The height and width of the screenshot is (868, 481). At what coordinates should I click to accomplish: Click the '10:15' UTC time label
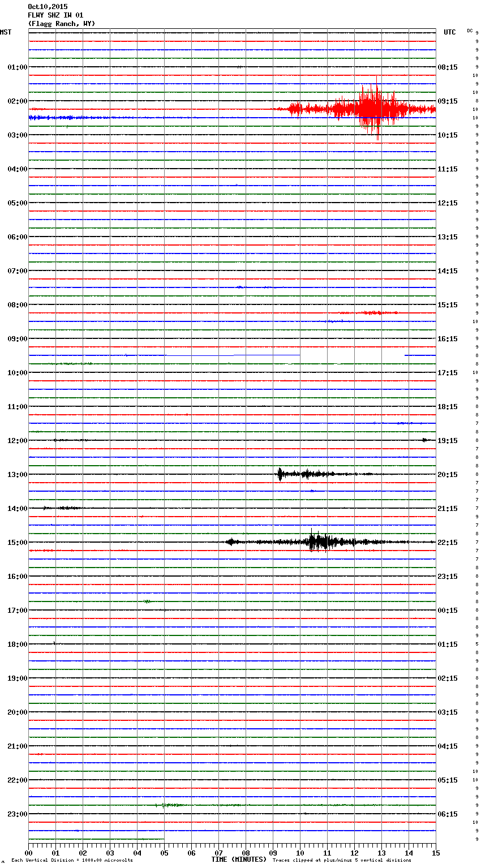pyautogui.click(x=448, y=135)
